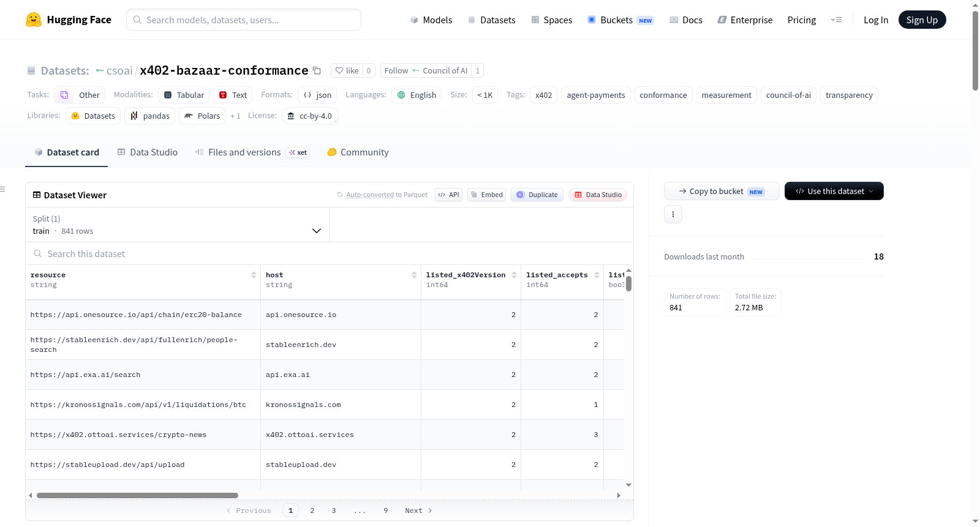
Task: Sort by listed_x402Version column
Action: (x=514, y=275)
